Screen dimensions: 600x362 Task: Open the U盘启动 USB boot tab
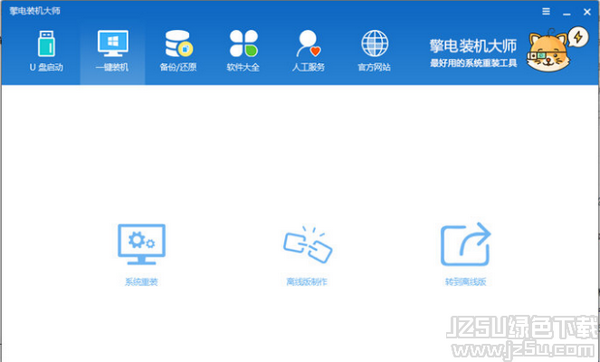46,52
